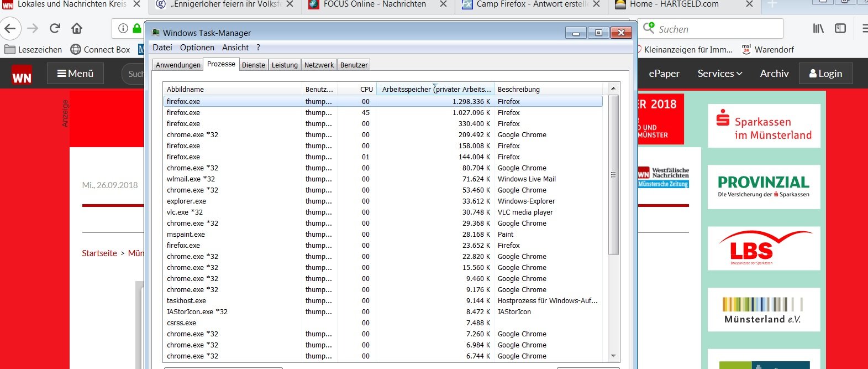Toggle the Firefox sidebar icon
The height and width of the screenshot is (369, 868).
(x=840, y=28)
